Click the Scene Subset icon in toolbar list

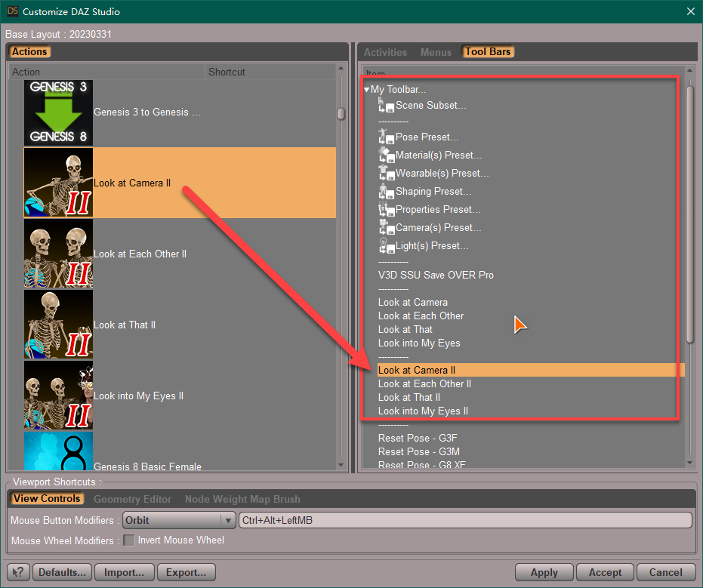point(386,106)
